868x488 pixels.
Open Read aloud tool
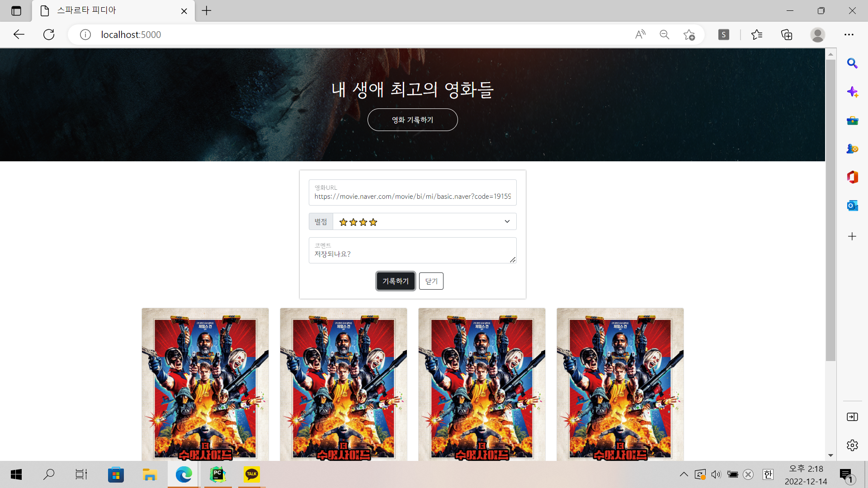click(x=640, y=34)
